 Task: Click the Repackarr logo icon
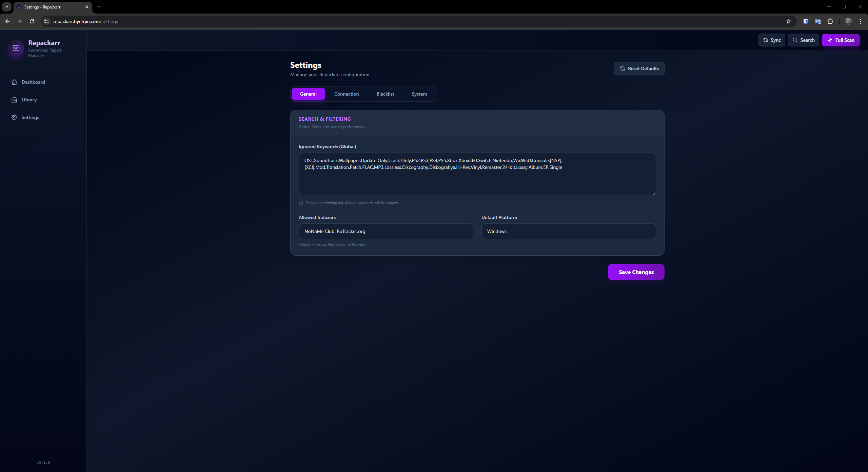(16, 48)
